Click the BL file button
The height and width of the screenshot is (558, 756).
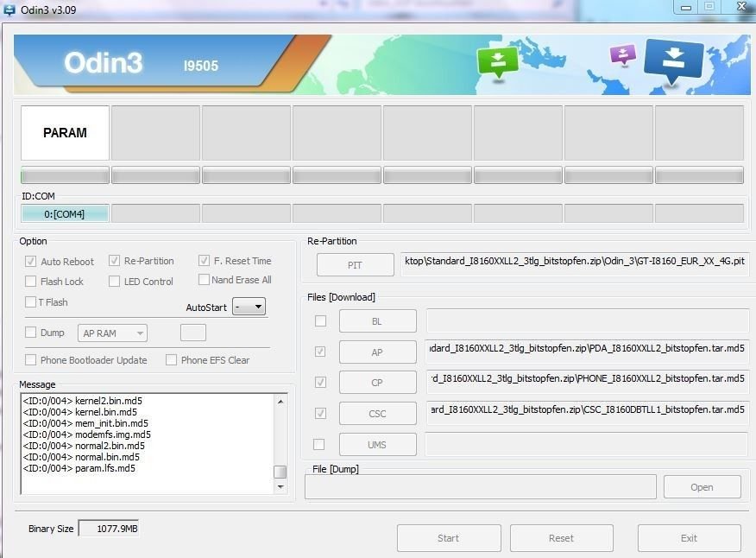click(x=377, y=321)
